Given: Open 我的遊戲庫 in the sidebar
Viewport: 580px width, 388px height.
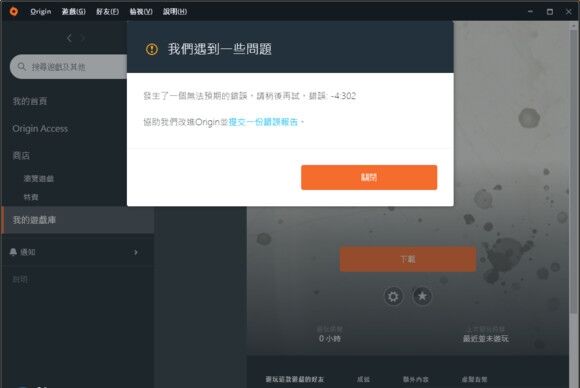Looking at the screenshot, I should [x=78, y=220].
